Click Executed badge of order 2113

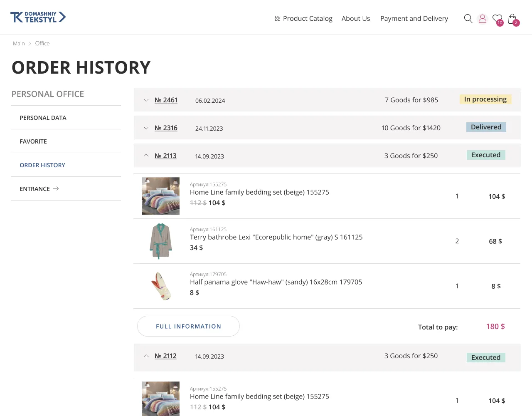[x=486, y=155]
